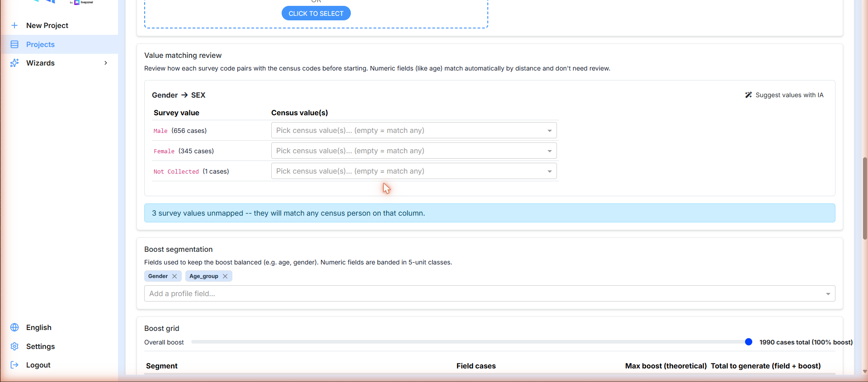Click the scrollbar down arrow

click(x=865, y=371)
